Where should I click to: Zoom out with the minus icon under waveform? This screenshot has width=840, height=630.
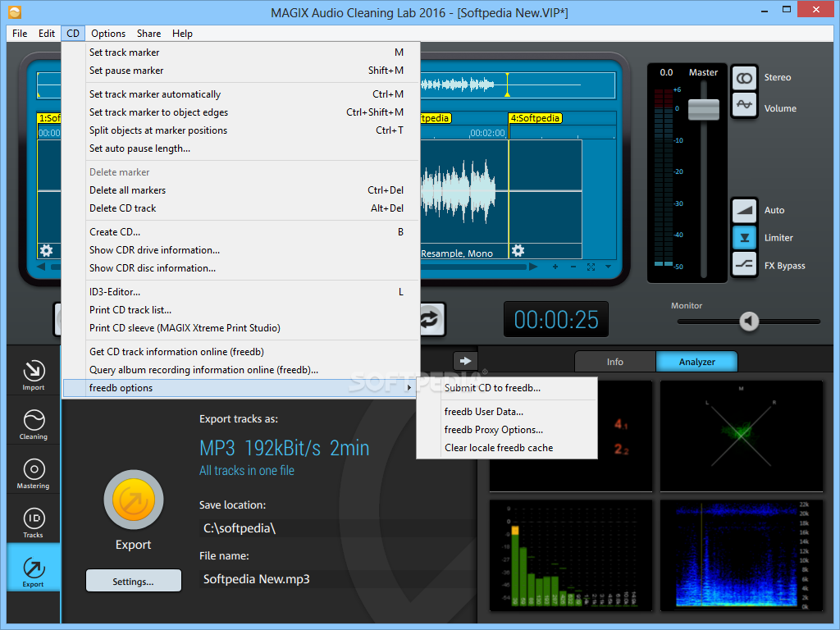point(573,267)
